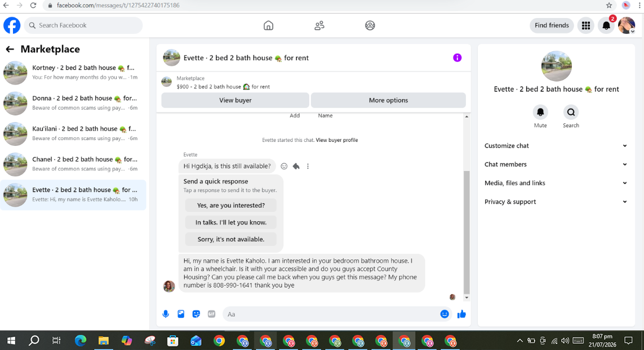
Task: Mute this conversation via bell icon
Action: [x=540, y=112]
